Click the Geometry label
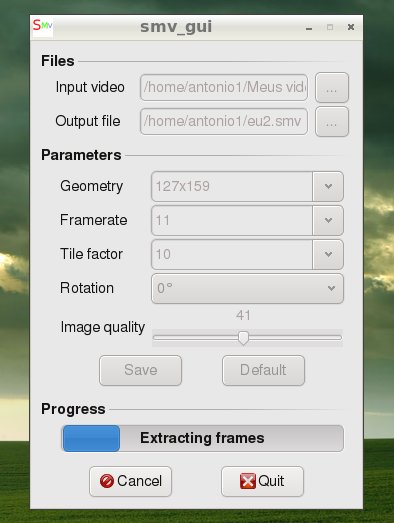This screenshot has height=523, width=394. pyautogui.click(x=92, y=186)
